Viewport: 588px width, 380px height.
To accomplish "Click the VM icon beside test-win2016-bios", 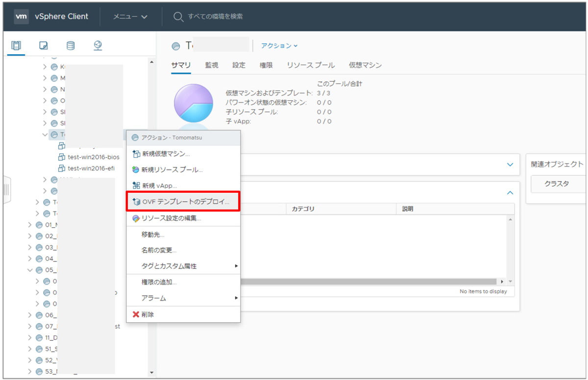I will 62,157.
